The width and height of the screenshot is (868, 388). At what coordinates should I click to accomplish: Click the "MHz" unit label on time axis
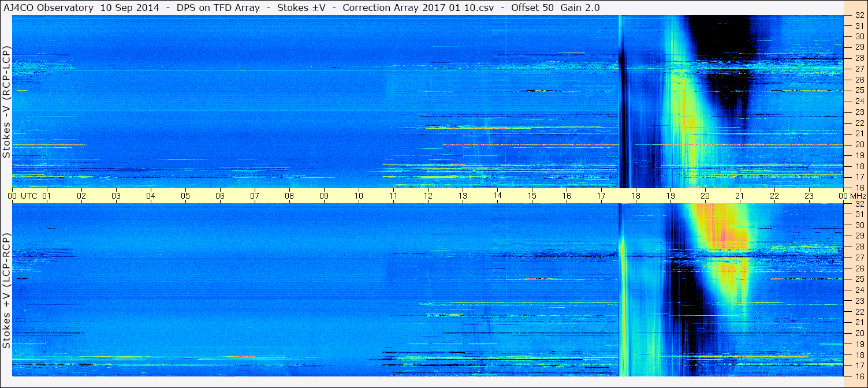(857, 196)
